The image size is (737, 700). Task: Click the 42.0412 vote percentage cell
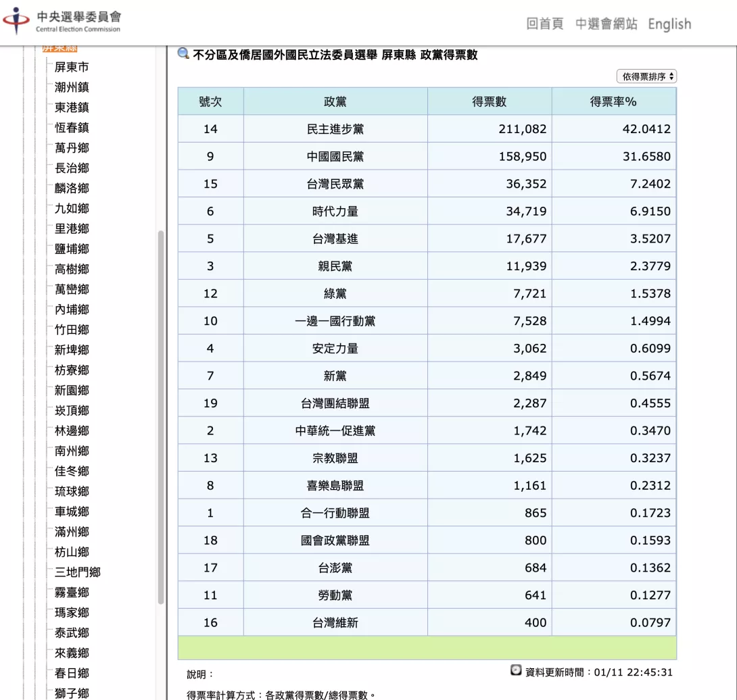[613, 129]
